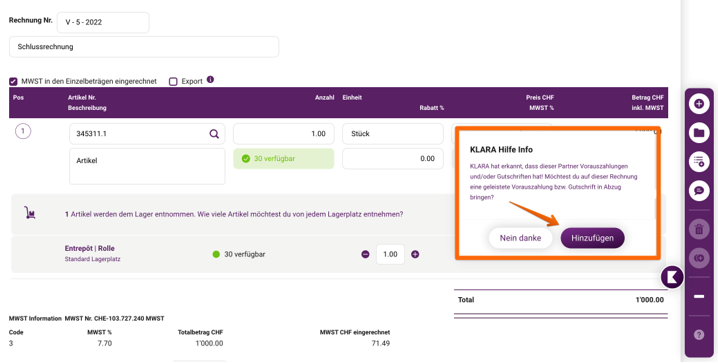Click the Entrepôt | Rolle storage location
The image size is (718, 363).
pyautogui.click(x=89, y=249)
